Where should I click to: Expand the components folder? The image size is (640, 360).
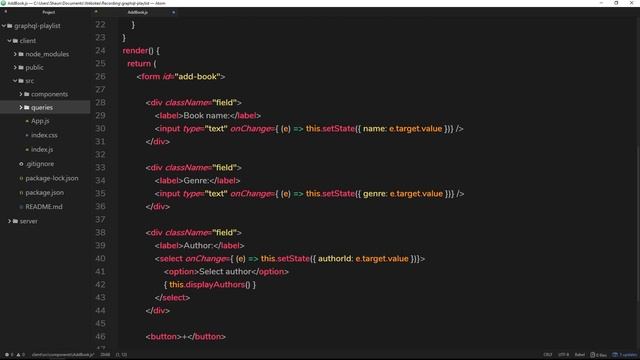tap(21, 94)
